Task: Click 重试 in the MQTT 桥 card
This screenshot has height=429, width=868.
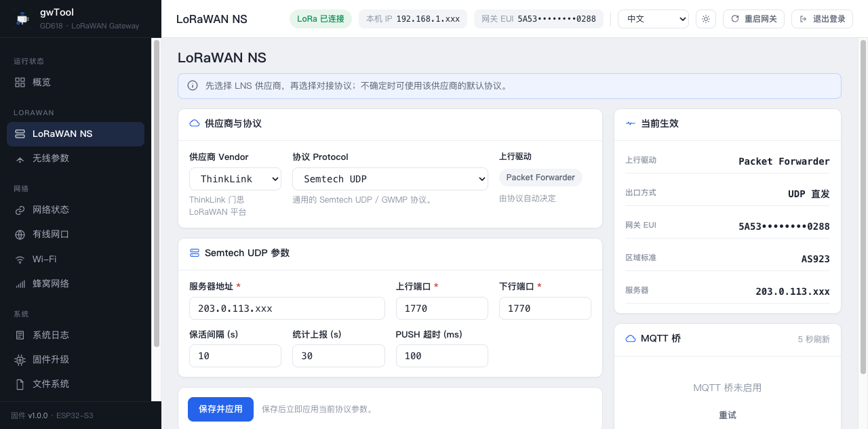Action: pyautogui.click(x=728, y=415)
